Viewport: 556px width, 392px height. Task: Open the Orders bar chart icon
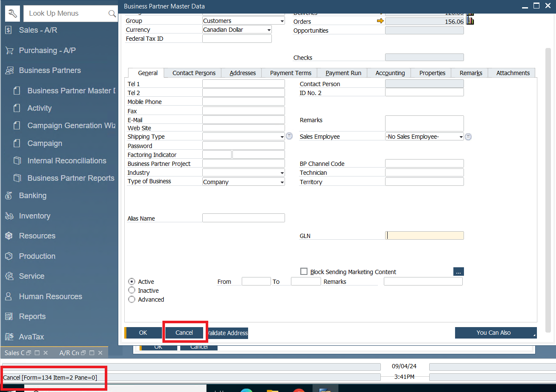point(470,21)
